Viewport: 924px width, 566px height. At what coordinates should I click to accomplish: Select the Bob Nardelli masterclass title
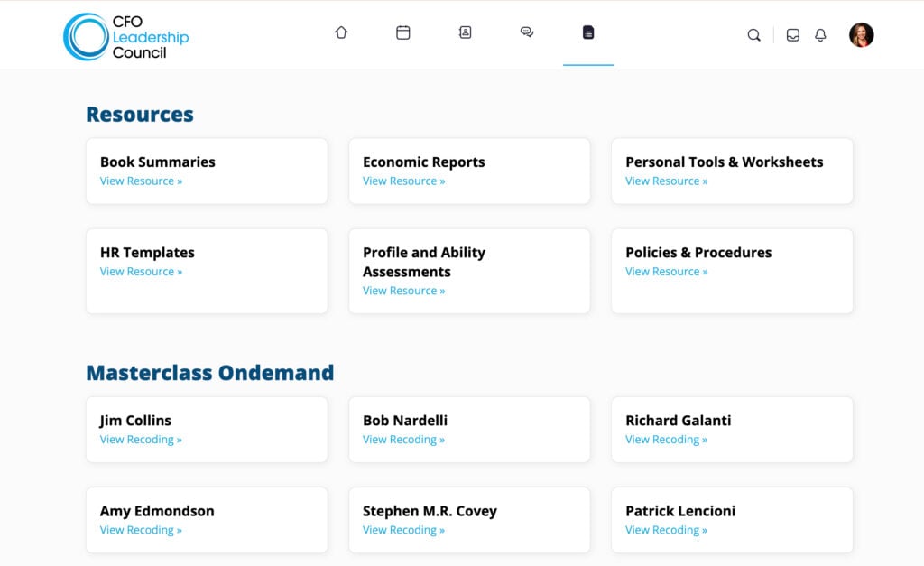405,421
